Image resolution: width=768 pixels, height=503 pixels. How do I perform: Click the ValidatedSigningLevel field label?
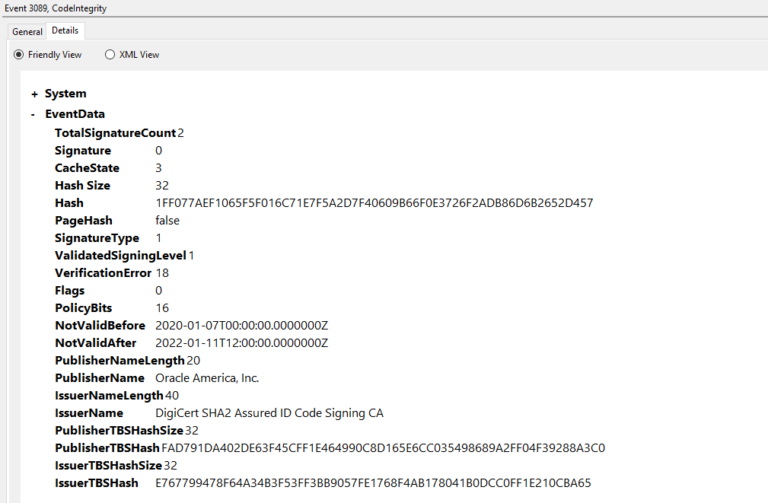coord(120,255)
